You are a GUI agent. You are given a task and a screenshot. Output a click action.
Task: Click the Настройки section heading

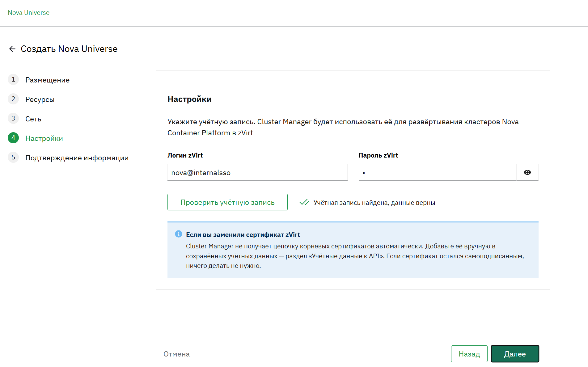point(189,99)
